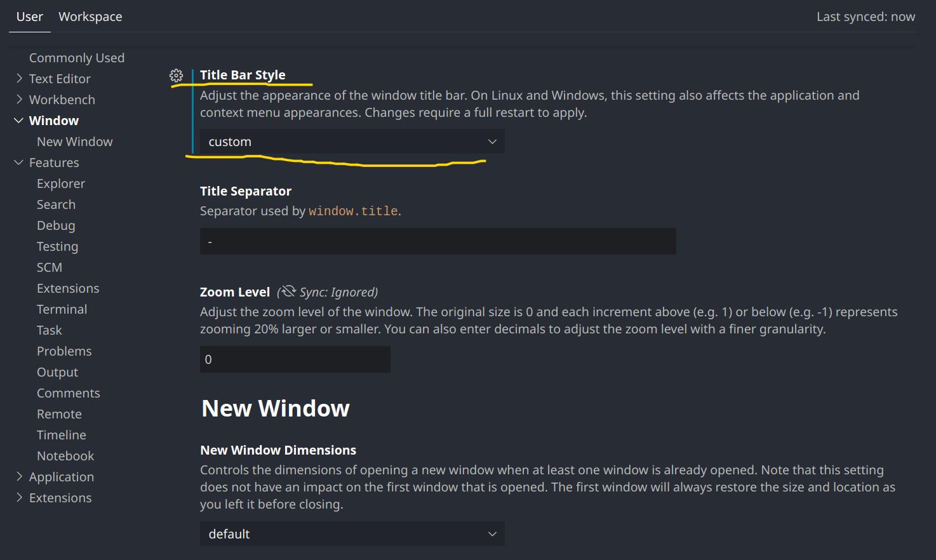
Task: Click the Last synced status text
Action: [865, 17]
